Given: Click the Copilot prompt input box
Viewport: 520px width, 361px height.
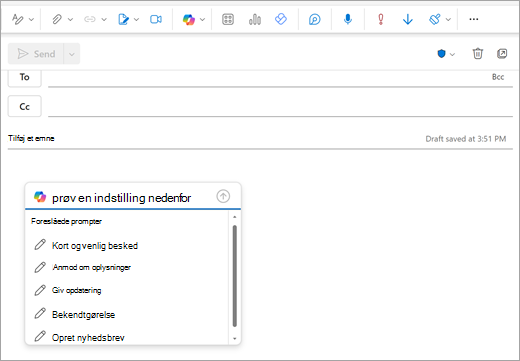Looking at the screenshot, I should click(132, 198).
